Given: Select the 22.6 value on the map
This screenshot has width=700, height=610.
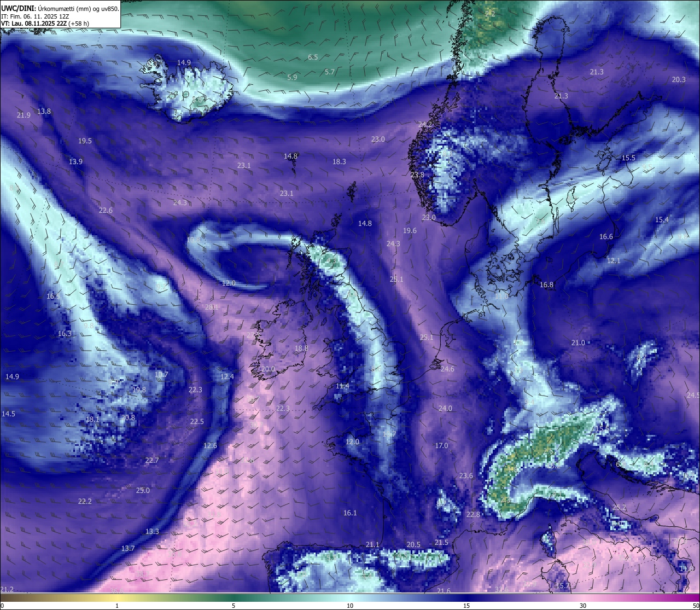Looking at the screenshot, I should (106, 211).
